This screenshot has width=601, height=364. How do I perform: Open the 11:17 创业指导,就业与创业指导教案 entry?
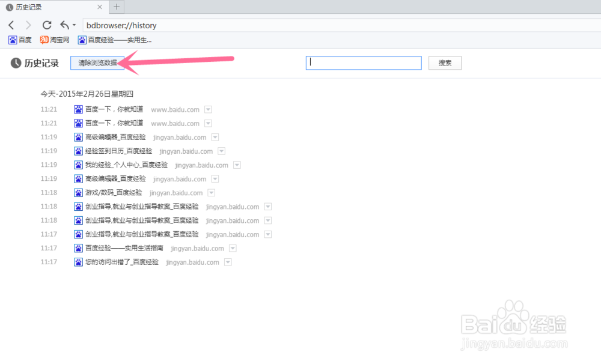point(142,234)
